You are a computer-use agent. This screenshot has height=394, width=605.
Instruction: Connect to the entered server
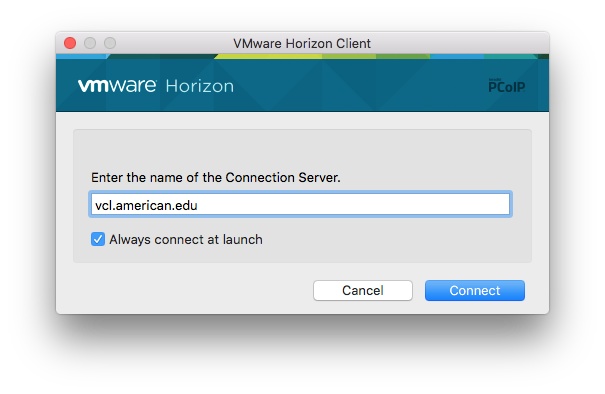pyautogui.click(x=475, y=291)
